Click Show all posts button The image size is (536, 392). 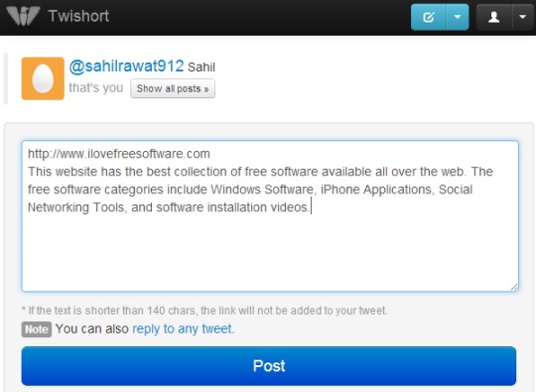pyautogui.click(x=173, y=89)
